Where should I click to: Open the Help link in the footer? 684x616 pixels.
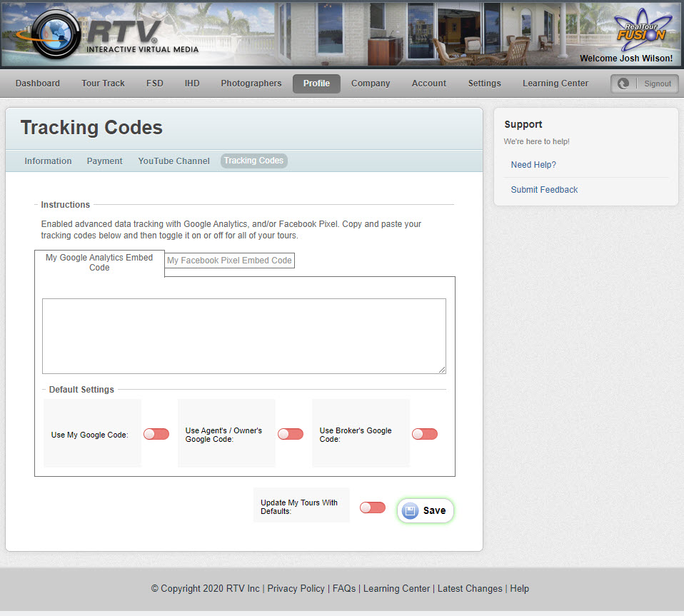pos(519,589)
